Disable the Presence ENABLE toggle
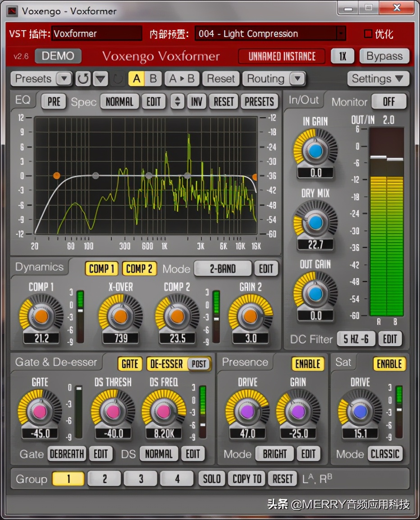The image size is (420, 520). point(308,364)
